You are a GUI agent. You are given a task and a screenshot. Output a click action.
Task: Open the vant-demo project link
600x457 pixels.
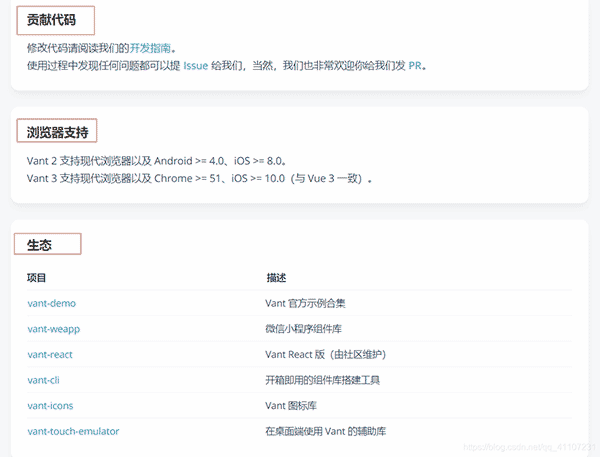[x=52, y=303]
